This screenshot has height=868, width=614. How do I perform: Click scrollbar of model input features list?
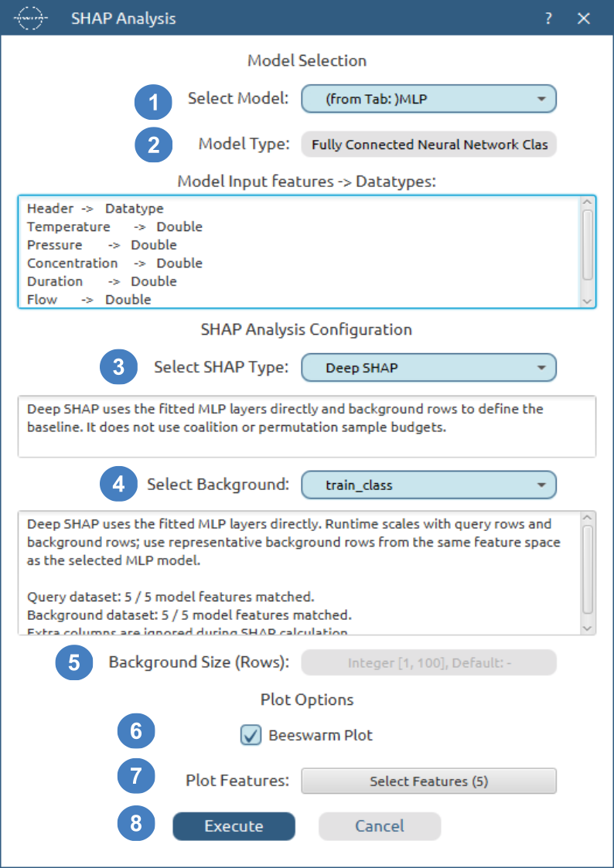[588, 243]
